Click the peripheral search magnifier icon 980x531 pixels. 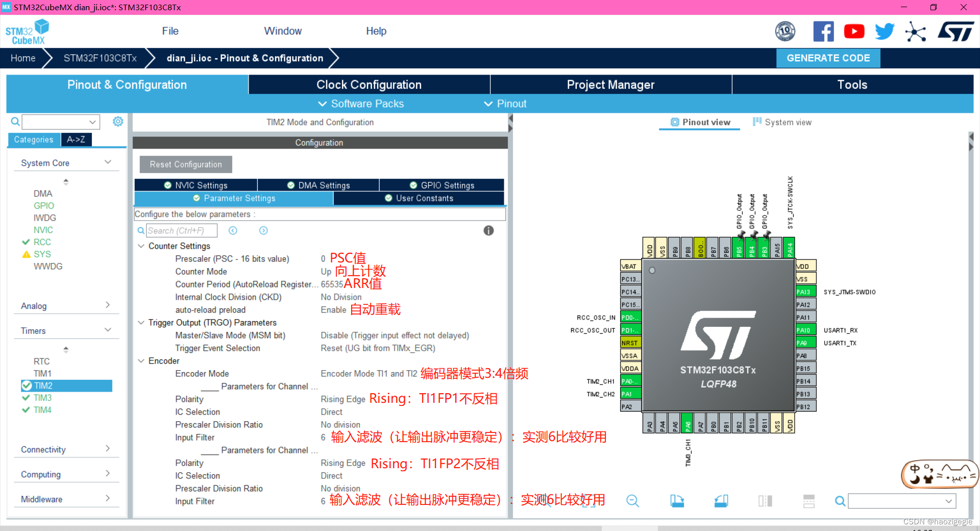15,122
